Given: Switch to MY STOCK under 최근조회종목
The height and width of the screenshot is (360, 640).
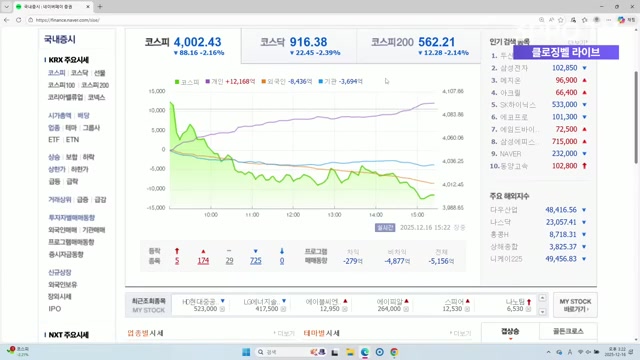Looking at the screenshot, I should (149, 310).
